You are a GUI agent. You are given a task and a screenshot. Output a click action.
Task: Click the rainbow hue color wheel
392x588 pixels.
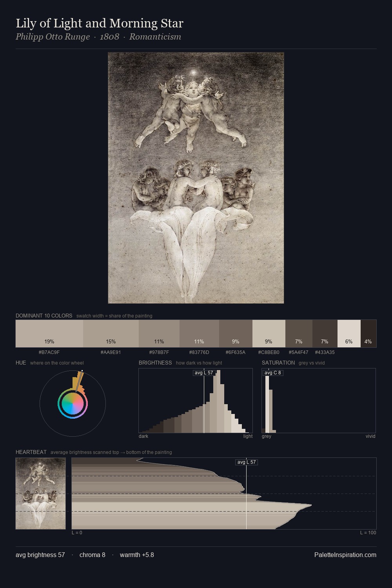[x=73, y=403]
